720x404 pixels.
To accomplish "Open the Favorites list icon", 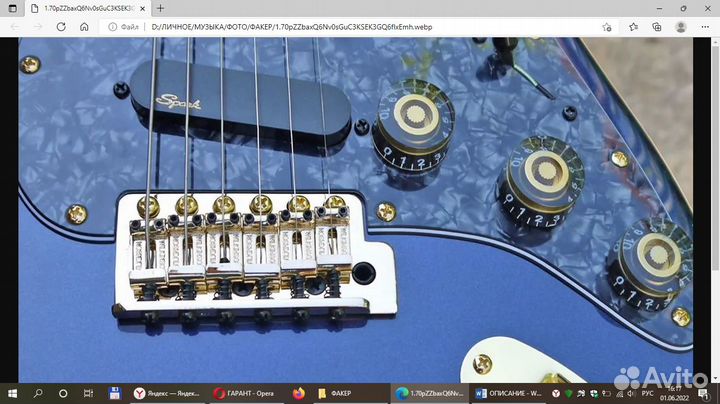I will (635, 27).
